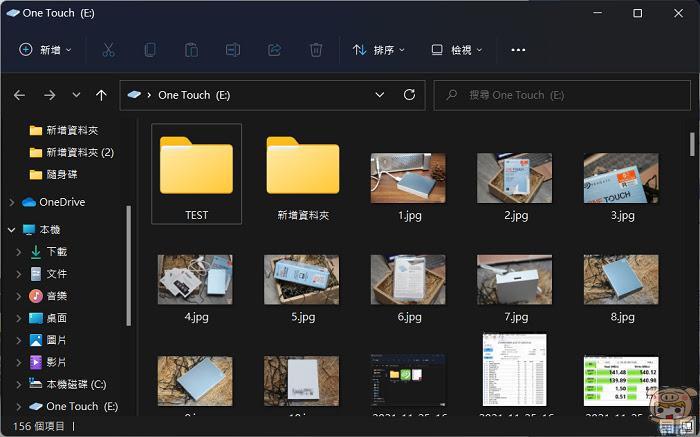Screen dimensions: 700x437
Task: Refresh the One Touch (E:) folder view
Action: pyautogui.click(x=409, y=95)
